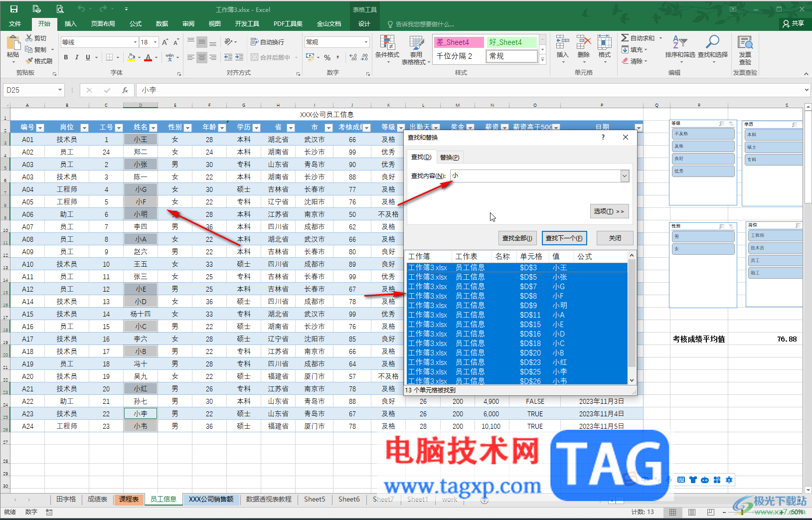The height and width of the screenshot is (520, 812).
Task: Click 选项(T) >> button
Action: (609, 211)
